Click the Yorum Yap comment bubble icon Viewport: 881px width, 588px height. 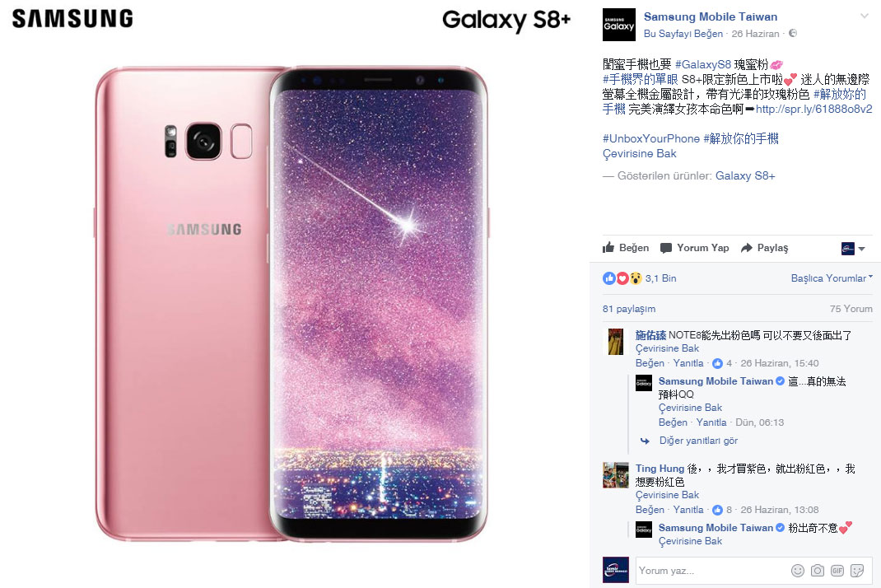point(666,249)
